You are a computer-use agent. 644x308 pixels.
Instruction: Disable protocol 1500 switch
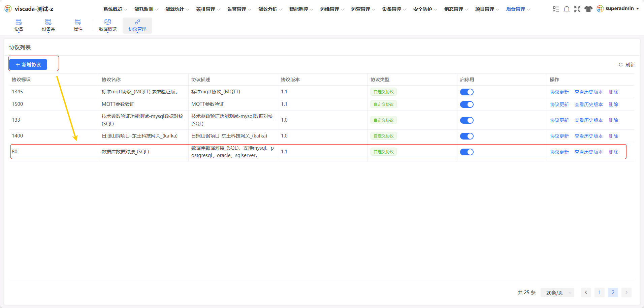[x=467, y=104]
